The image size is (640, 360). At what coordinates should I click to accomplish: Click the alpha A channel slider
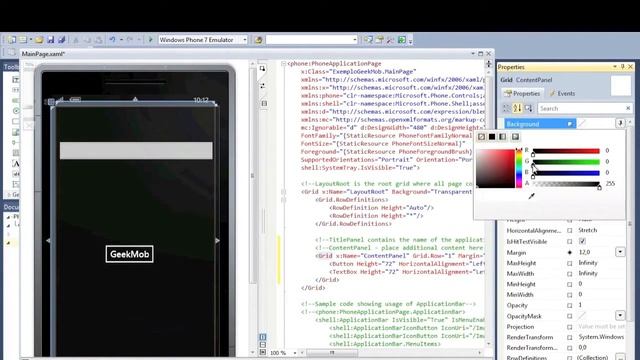coord(566,184)
